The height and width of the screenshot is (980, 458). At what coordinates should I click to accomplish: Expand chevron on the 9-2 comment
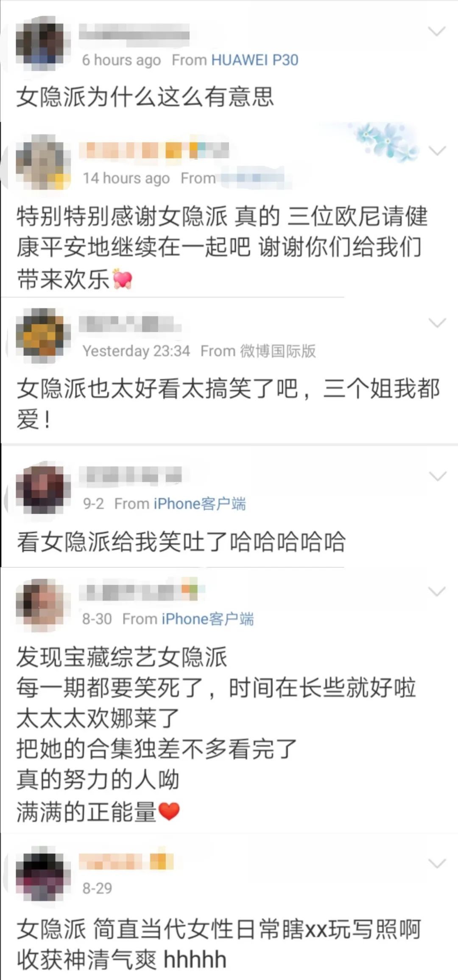(x=438, y=476)
